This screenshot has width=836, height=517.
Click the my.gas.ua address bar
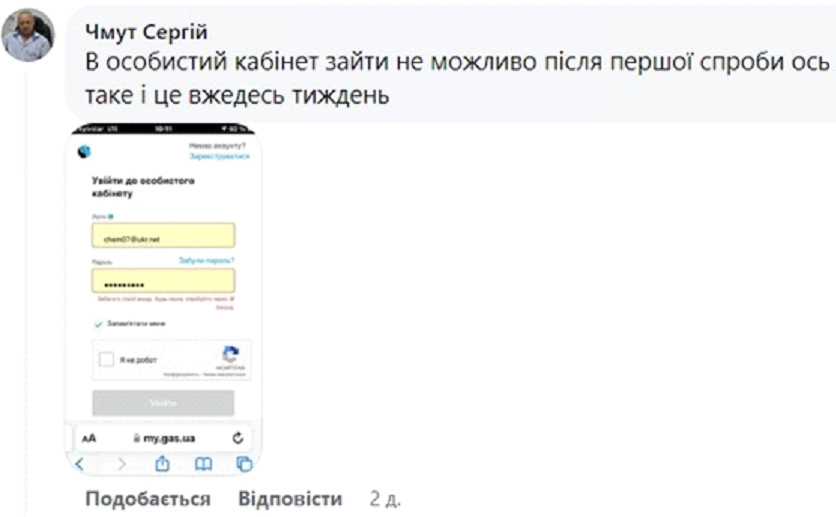click(x=164, y=438)
